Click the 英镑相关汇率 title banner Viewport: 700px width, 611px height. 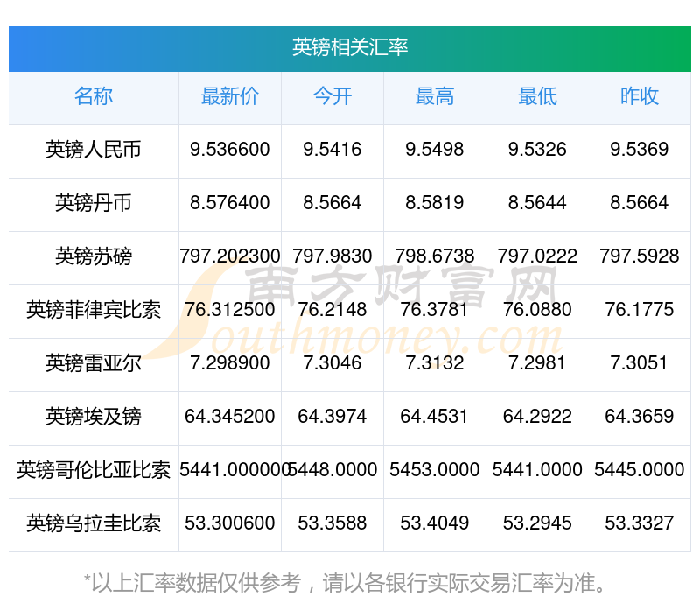click(350, 48)
